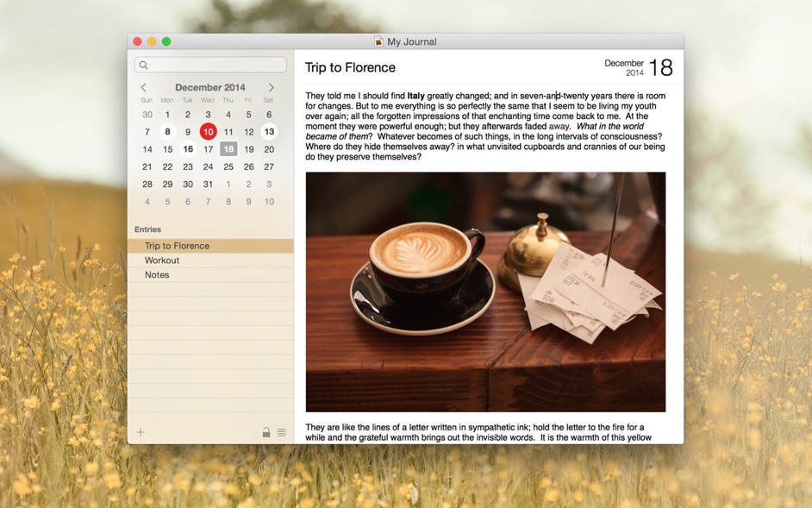Viewport: 812px width, 508px height.
Task: Select December 31 in the calendar
Action: pos(209,184)
